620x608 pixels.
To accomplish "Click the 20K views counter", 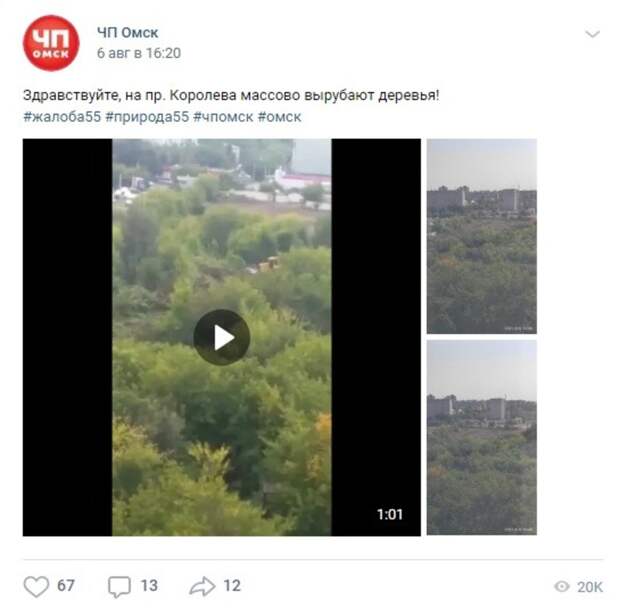I will tap(590, 587).
